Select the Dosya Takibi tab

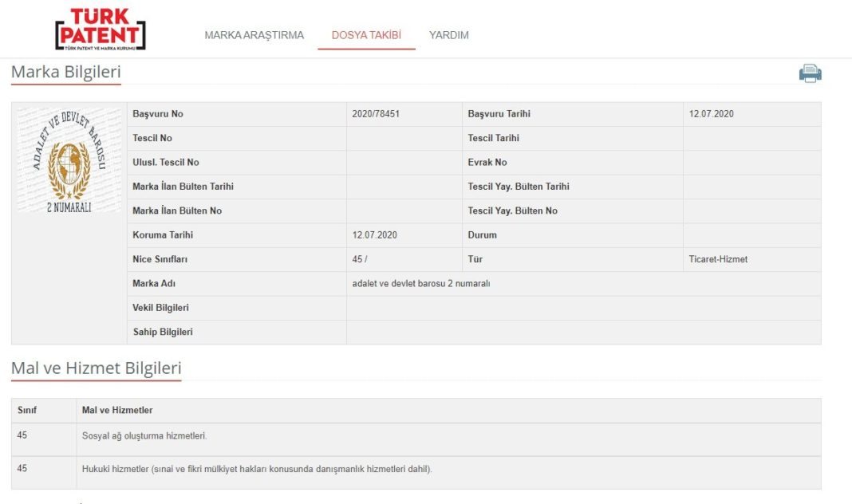(x=366, y=35)
